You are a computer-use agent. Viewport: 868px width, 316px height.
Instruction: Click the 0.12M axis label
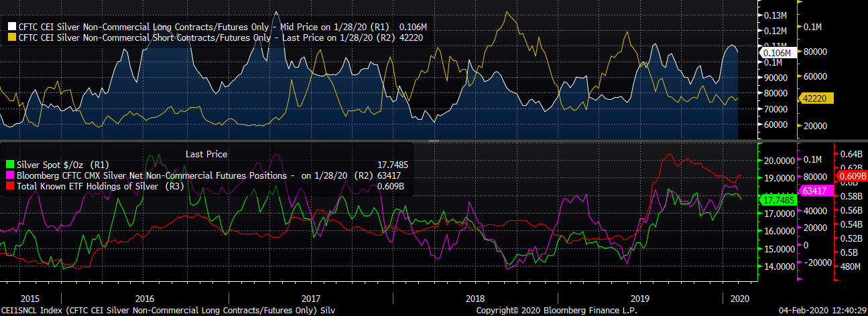(x=775, y=31)
